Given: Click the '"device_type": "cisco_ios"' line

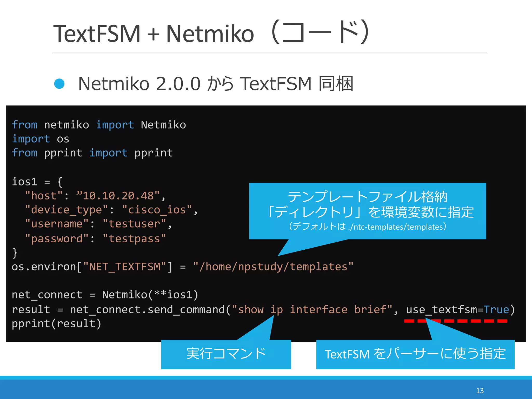Looking at the screenshot, I should (111, 210).
